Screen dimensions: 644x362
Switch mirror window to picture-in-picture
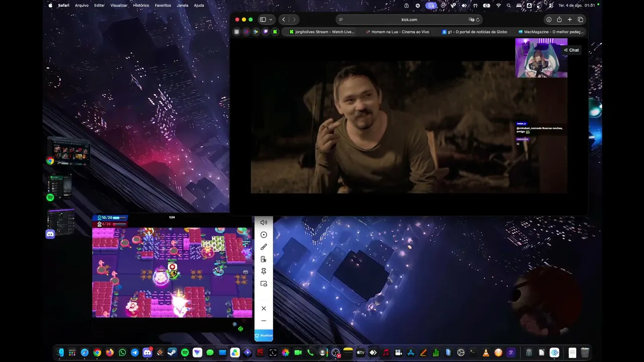264,284
